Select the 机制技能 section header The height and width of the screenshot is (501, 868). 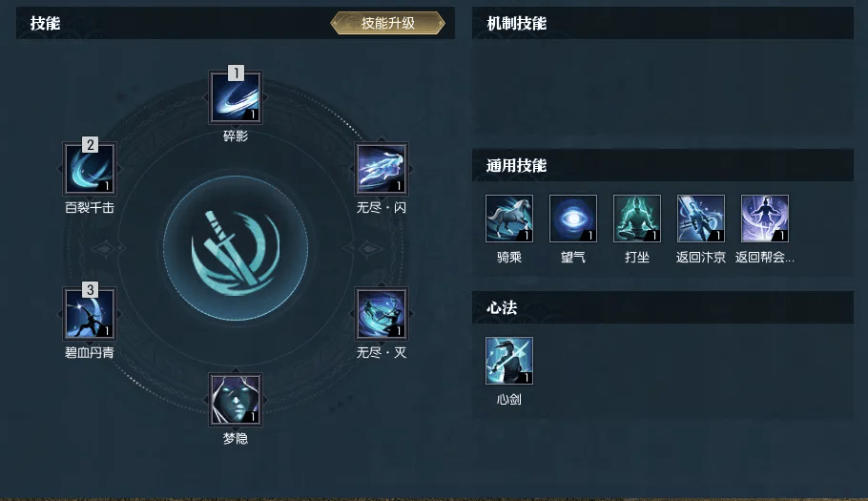coord(516,23)
